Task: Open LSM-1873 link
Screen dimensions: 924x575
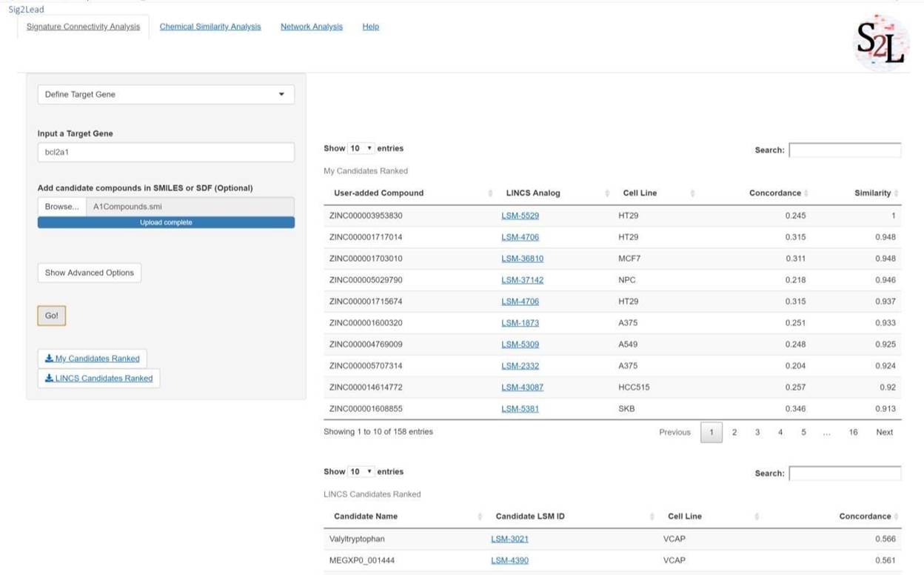Action: point(520,323)
